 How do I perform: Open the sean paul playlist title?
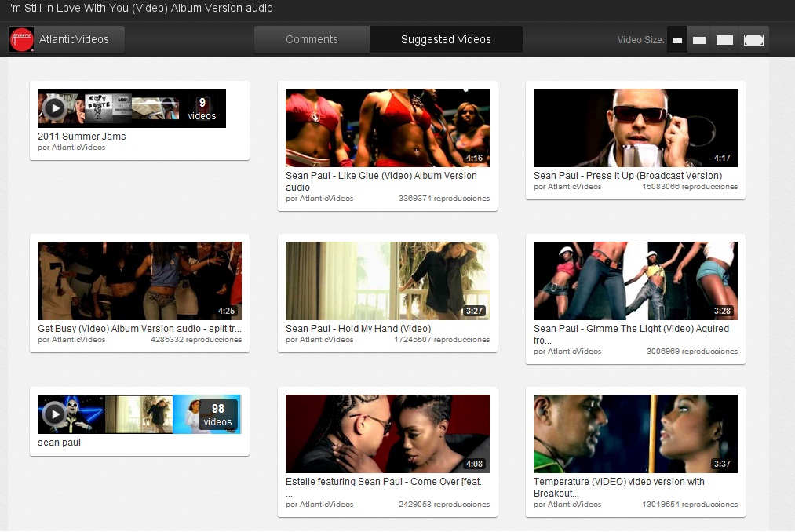point(60,443)
